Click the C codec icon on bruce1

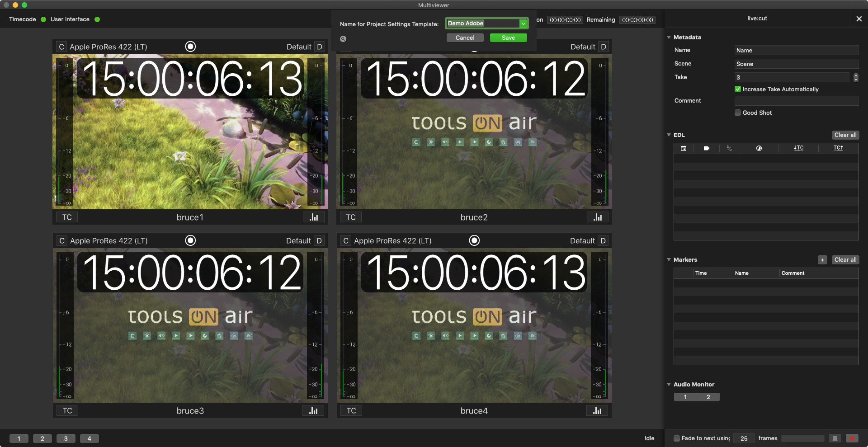(61, 47)
